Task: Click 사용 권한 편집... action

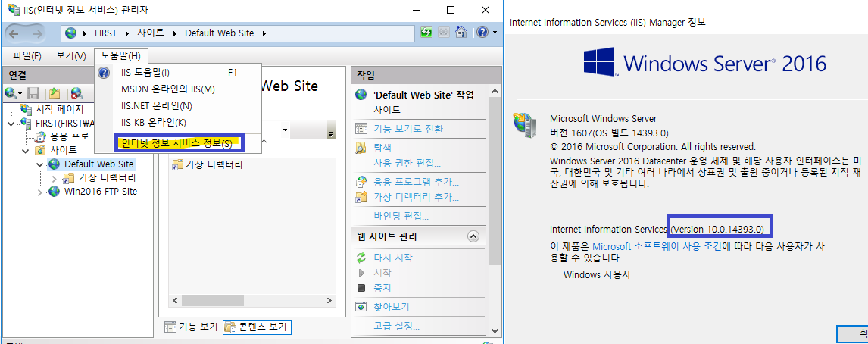Action: [407, 163]
